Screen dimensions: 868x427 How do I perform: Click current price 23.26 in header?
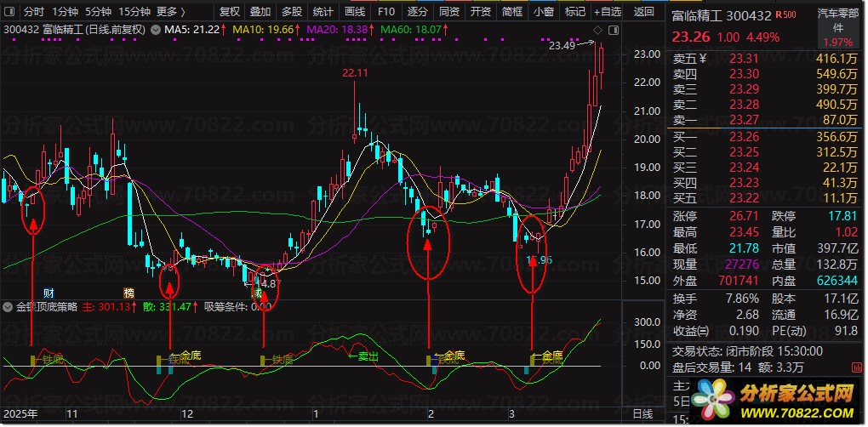click(690, 37)
